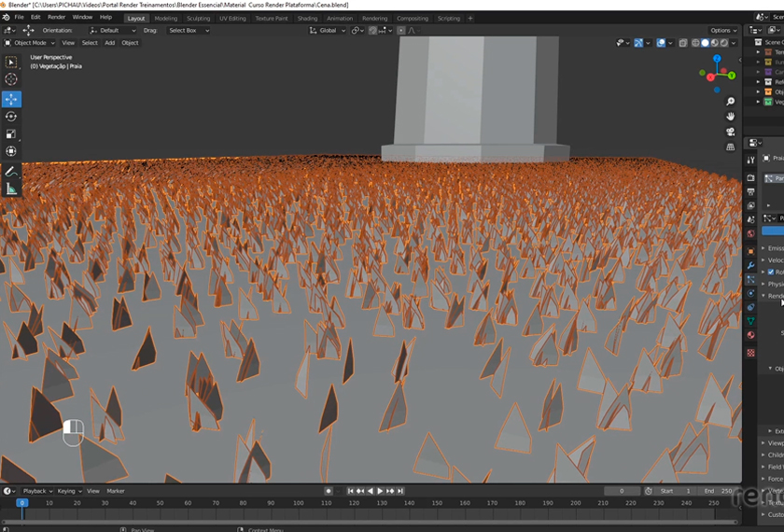Activate the Rotate tool
The height and width of the screenshot is (532, 784).
pyautogui.click(x=11, y=117)
